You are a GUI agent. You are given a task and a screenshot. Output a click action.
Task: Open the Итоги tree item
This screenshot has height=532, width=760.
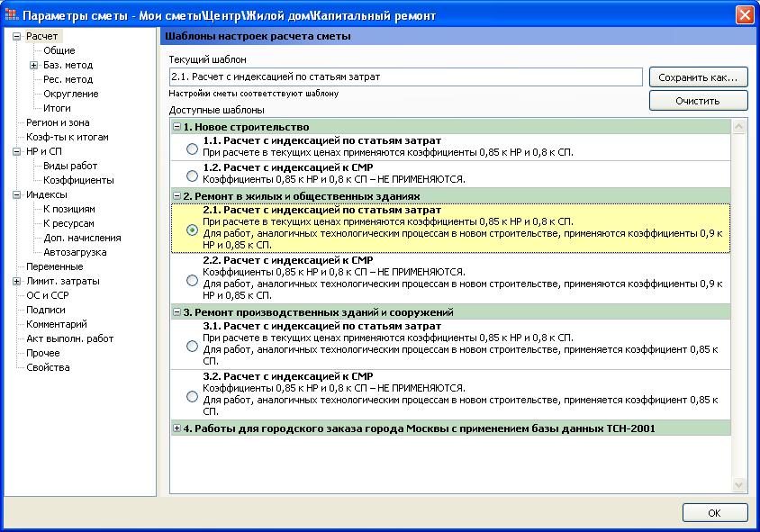pos(57,108)
